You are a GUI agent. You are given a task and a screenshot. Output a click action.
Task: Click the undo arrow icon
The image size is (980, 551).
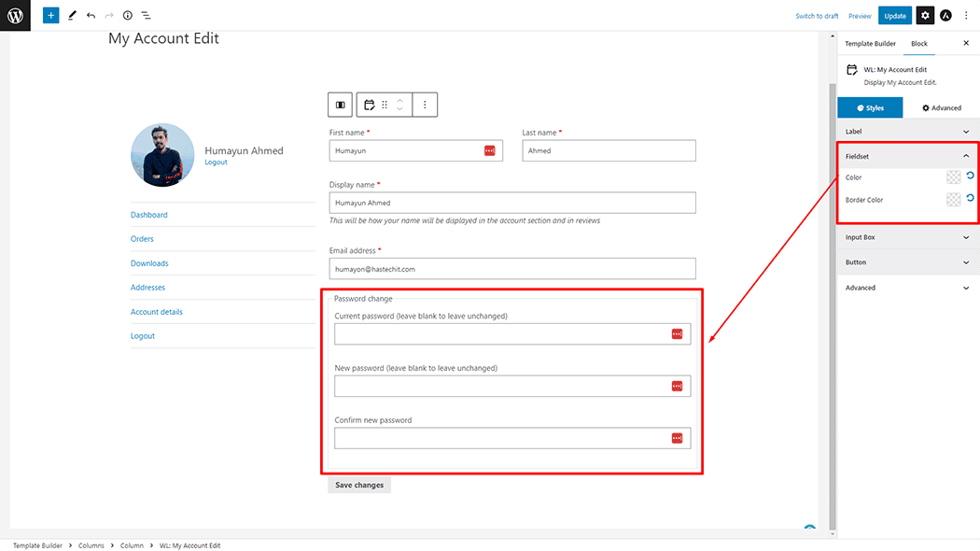tap(91, 16)
